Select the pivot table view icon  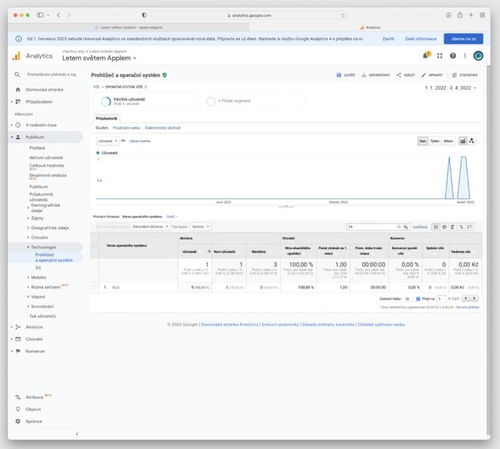point(470,227)
